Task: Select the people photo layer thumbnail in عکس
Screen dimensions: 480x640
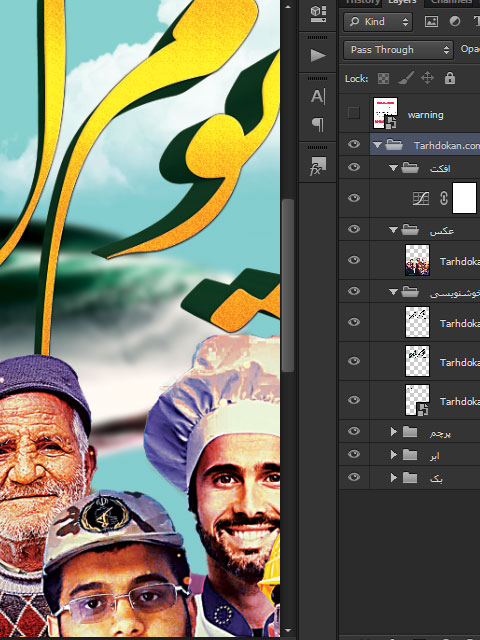Action: click(x=417, y=260)
